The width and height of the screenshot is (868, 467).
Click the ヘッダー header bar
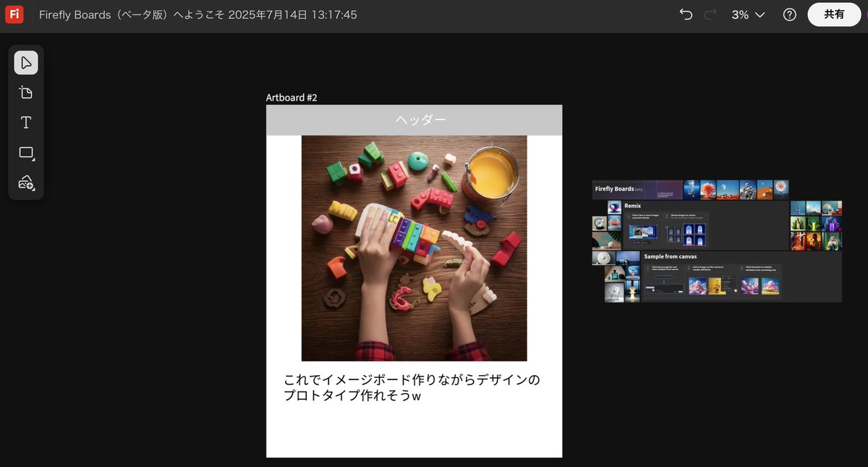pos(414,120)
